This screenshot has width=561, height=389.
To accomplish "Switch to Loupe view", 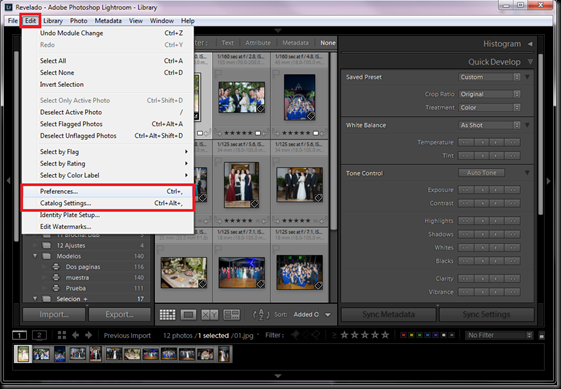I will tap(188, 315).
